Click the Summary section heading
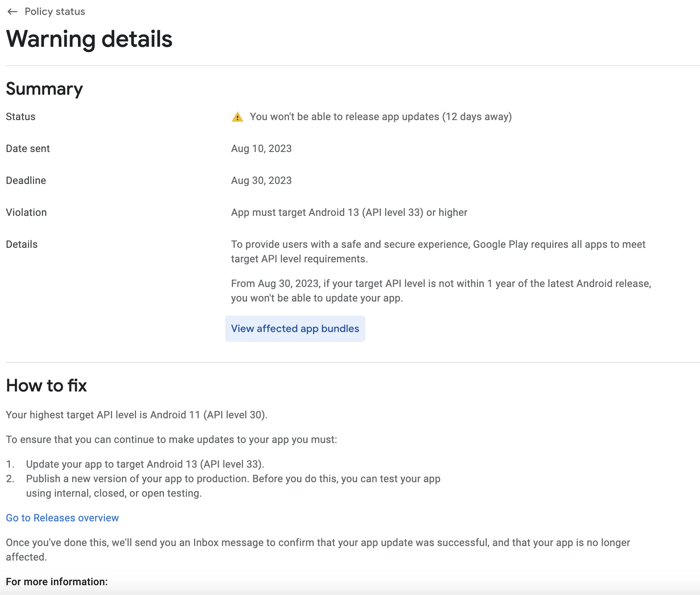This screenshot has height=595, width=700. (44, 89)
